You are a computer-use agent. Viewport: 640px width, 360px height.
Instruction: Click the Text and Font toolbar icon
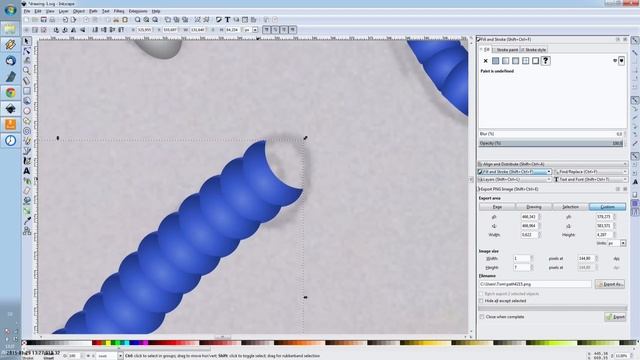coord(227,20)
